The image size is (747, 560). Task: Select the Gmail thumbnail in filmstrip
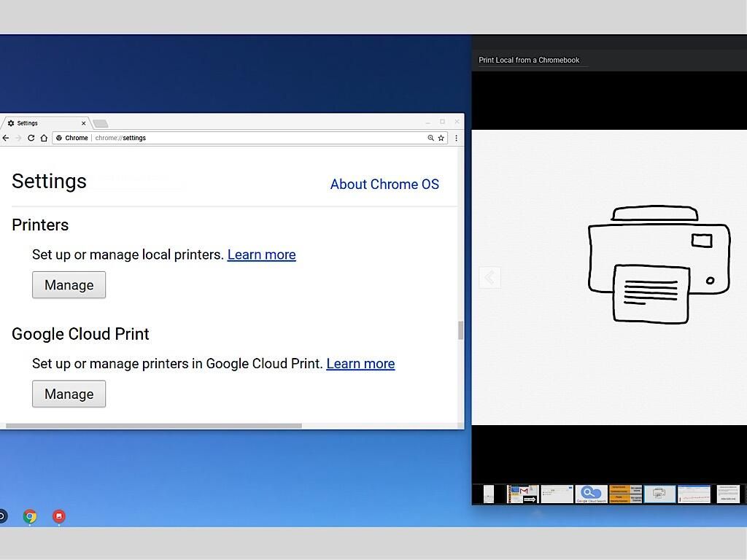(522, 494)
